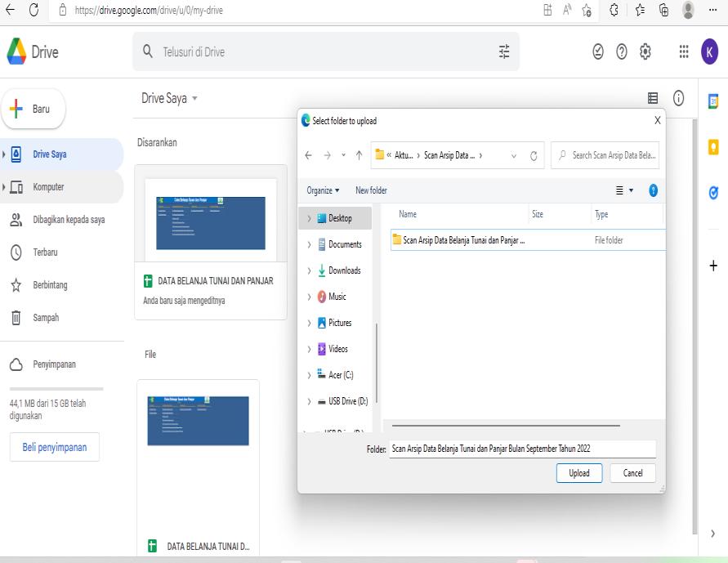Click the Beli penyimpanan button
This screenshot has width=728, height=563.
pos(54,447)
